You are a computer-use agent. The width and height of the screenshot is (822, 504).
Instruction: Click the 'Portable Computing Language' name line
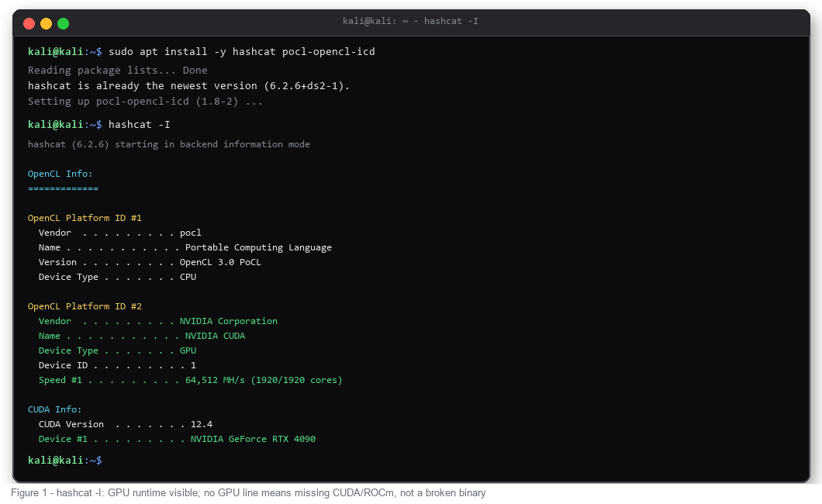[185, 247]
